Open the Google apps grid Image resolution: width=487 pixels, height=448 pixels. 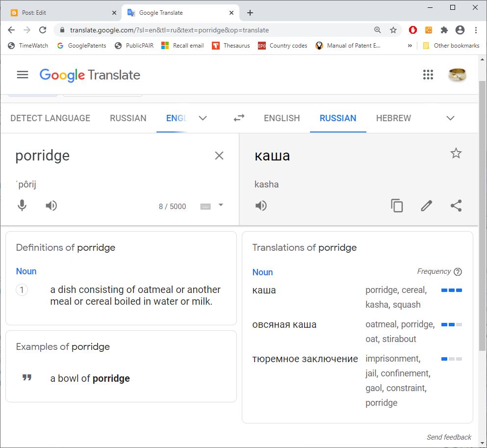coord(428,75)
